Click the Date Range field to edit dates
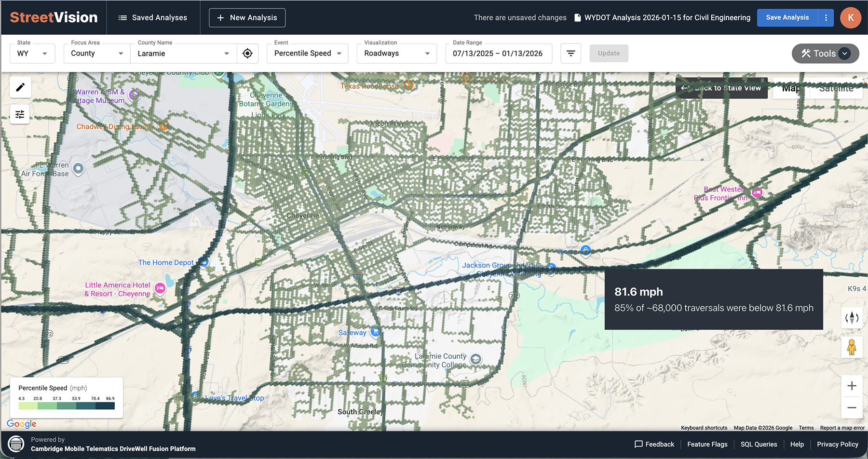Image resolution: width=868 pixels, height=459 pixels. [x=499, y=53]
